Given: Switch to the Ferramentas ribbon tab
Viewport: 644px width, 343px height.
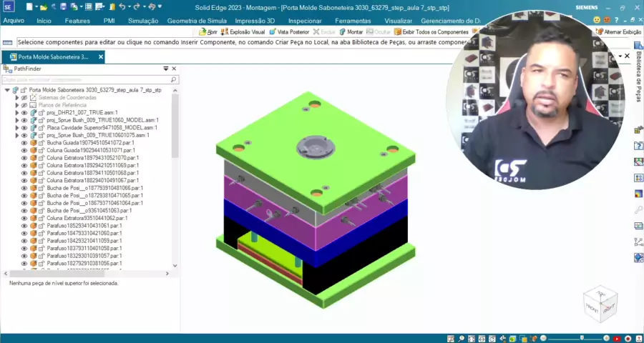Looking at the screenshot, I should point(353,21).
